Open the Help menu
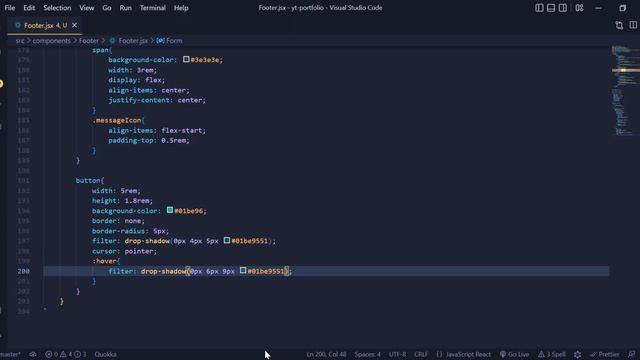The height and width of the screenshot is (360, 640). tap(181, 8)
